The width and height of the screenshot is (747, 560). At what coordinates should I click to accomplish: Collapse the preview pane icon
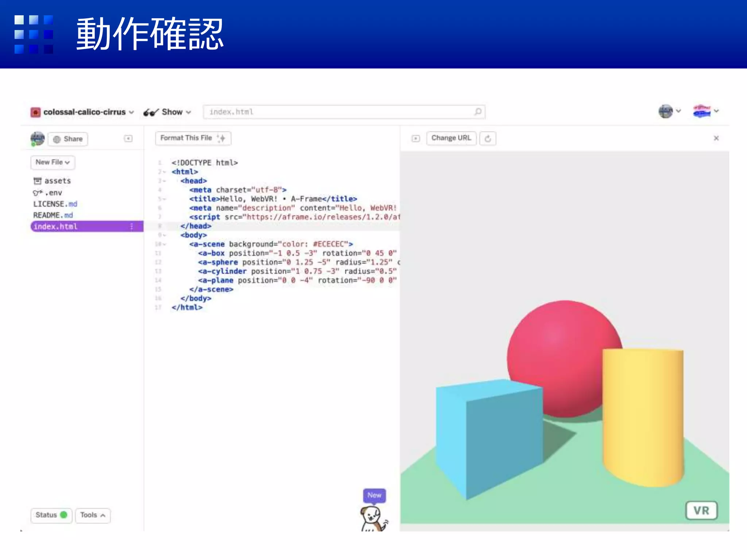click(416, 139)
